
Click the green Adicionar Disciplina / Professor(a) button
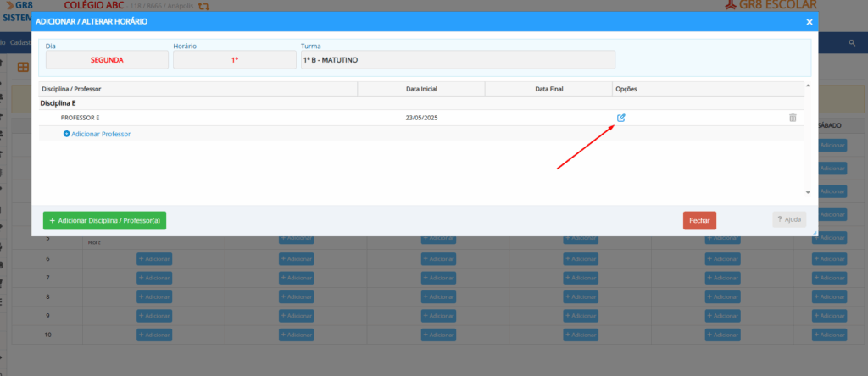104,220
